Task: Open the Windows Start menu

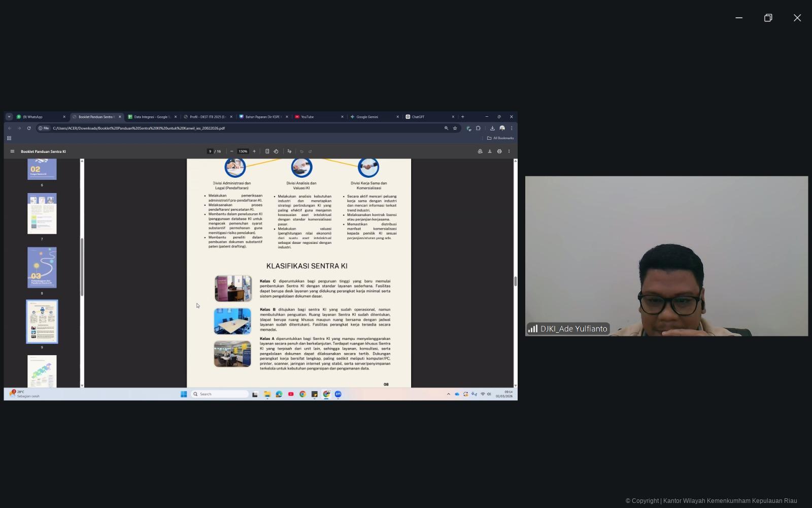Action: tap(184, 394)
